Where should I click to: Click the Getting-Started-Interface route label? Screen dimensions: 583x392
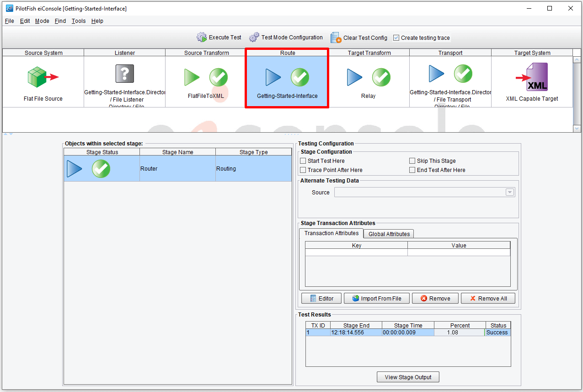[287, 96]
